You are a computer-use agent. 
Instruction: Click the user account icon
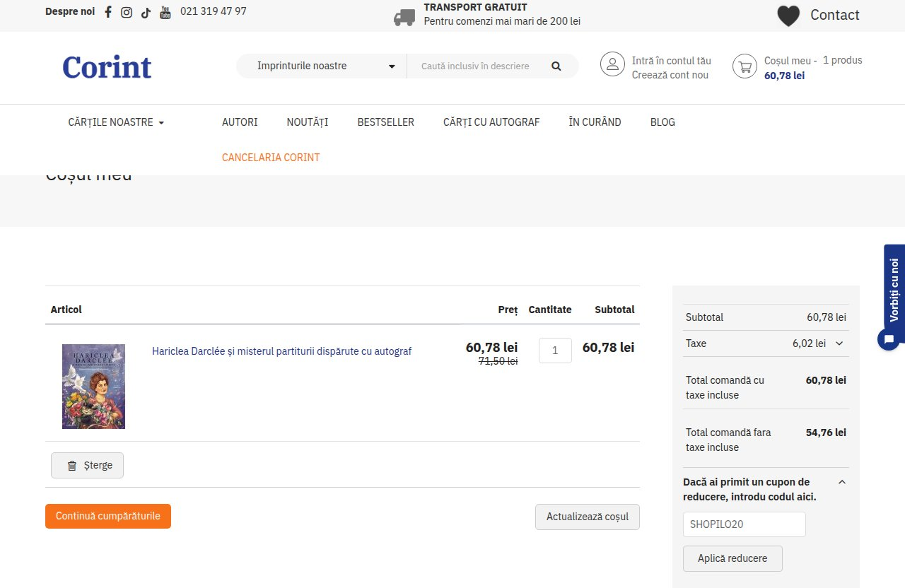tap(612, 64)
